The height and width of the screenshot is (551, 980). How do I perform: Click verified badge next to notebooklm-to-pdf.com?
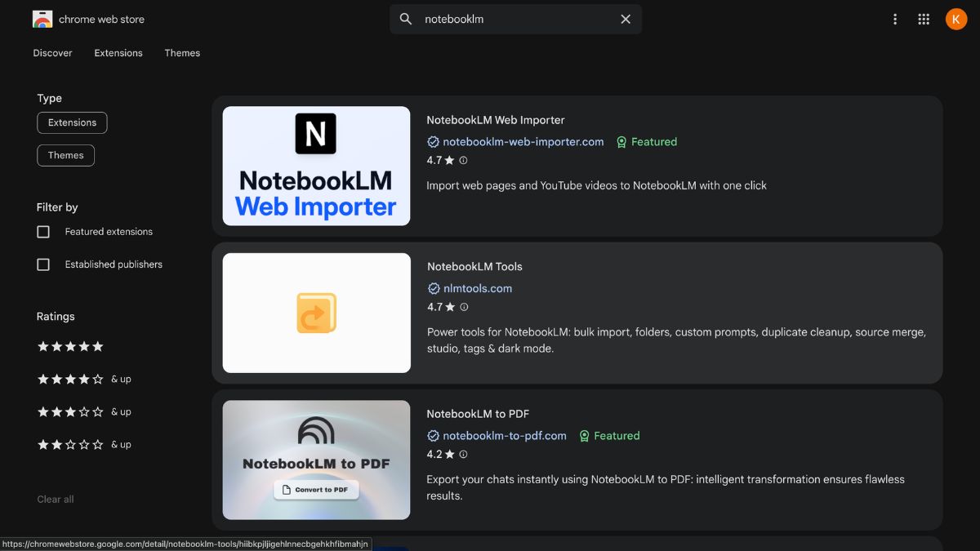[434, 436]
